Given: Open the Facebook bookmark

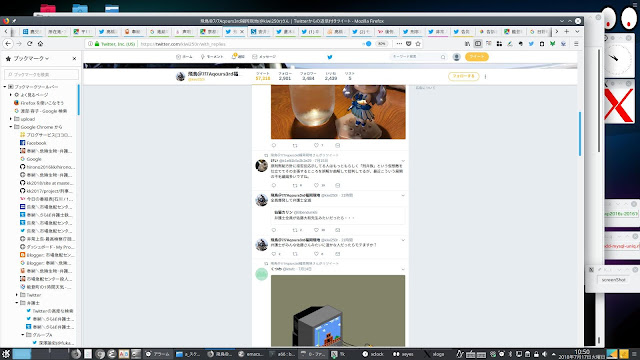Looking at the screenshot, I should click(33, 143).
